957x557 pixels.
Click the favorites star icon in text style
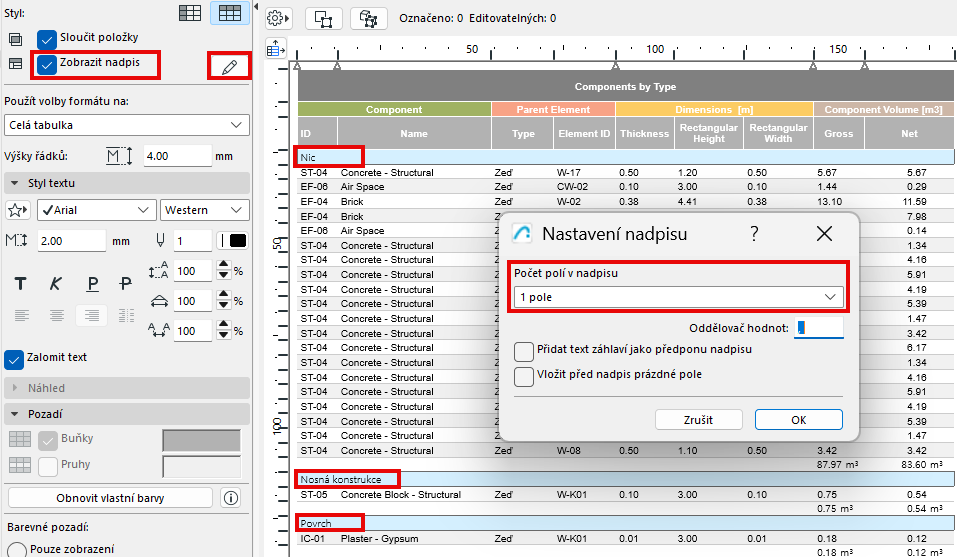(17, 210)
